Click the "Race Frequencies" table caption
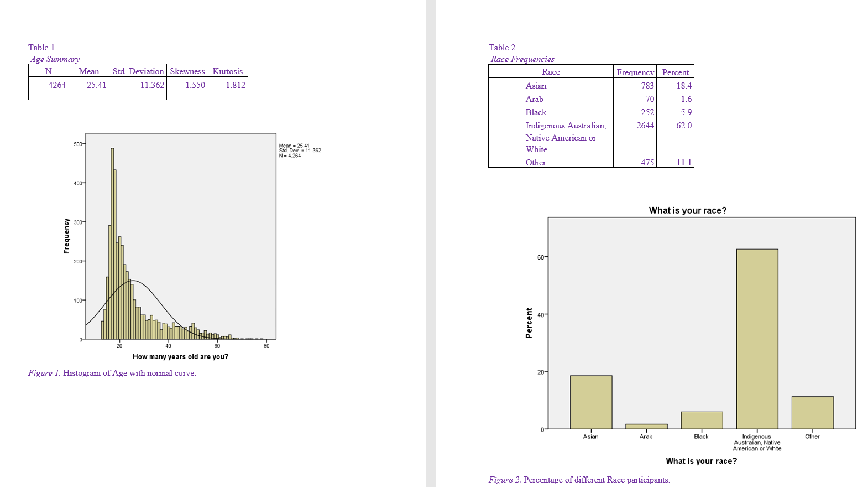This screenshot has width=868, height=487. [x=522, y=59]
